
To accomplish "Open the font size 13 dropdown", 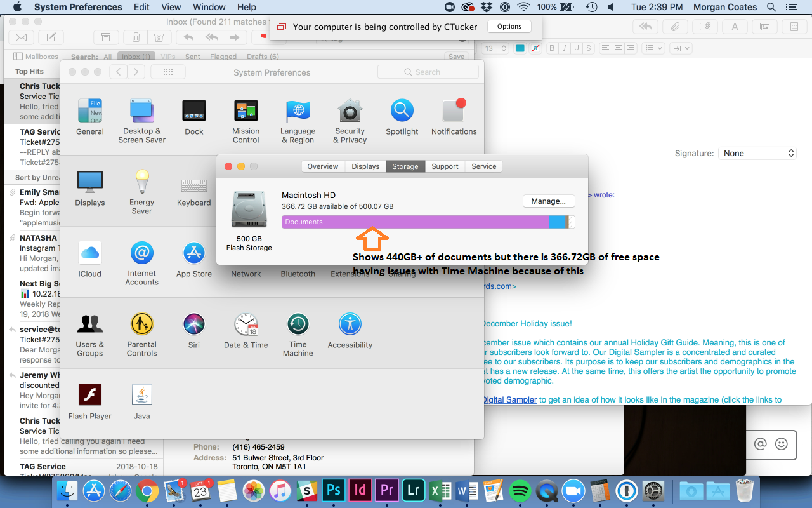I will [x=495, y=48].
